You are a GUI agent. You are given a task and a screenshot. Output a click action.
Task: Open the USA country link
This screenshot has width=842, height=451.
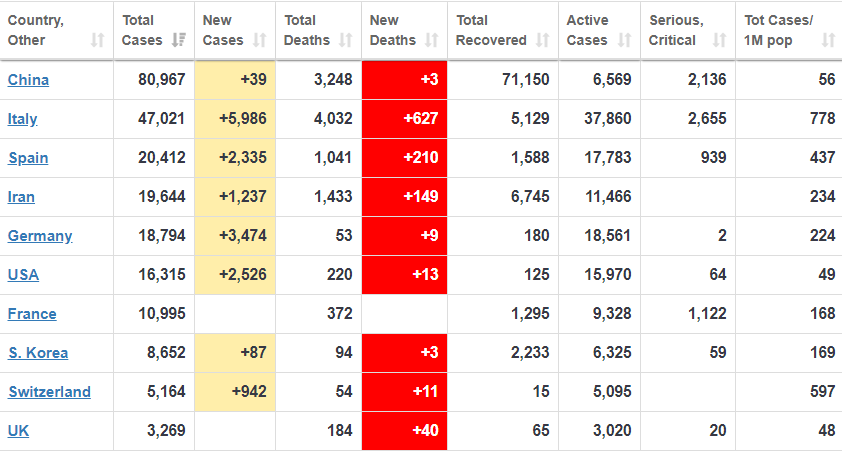pos(24,275)
